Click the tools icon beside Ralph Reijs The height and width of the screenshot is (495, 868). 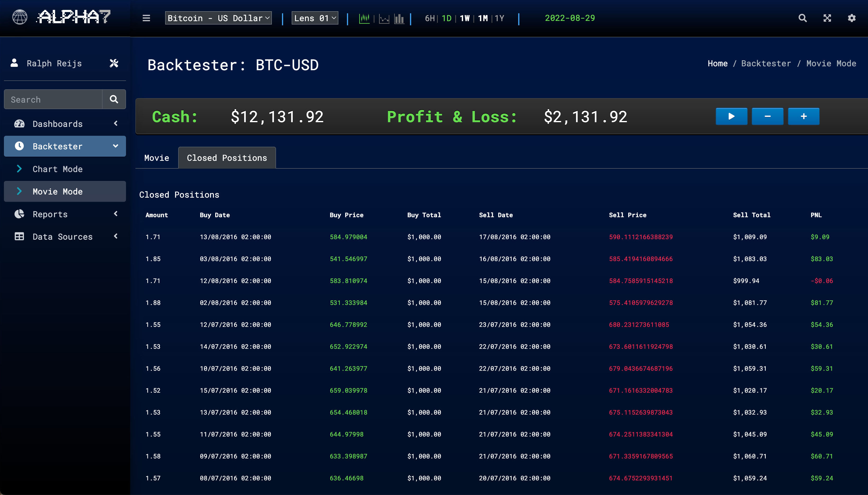114,63
